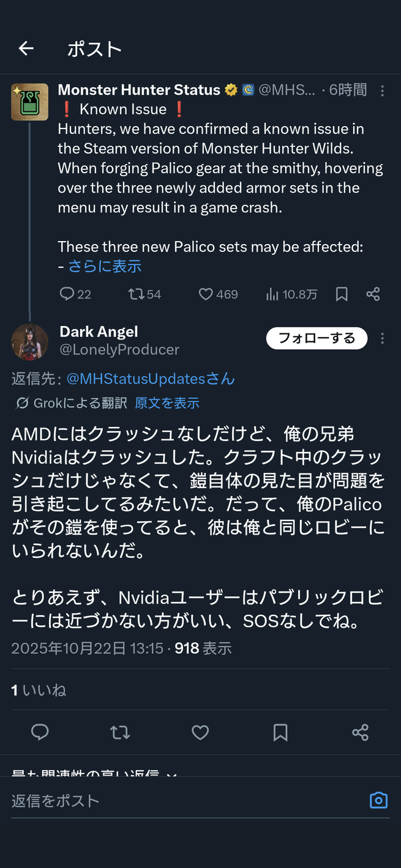Open the @MHStatusUpdates mention link
Viewport: 401px width, 868px height.
coord(151,379)
